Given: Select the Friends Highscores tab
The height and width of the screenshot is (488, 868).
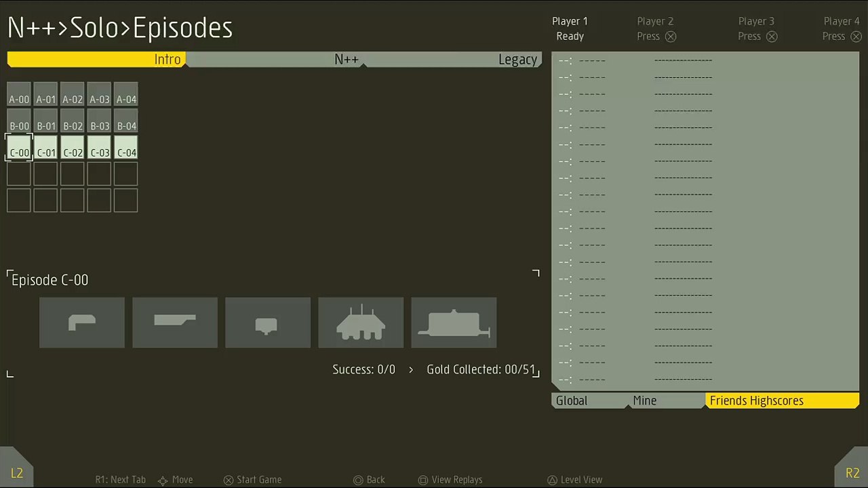Looking at the screenshot, I should pyautogui.click(x=782, y=401).
